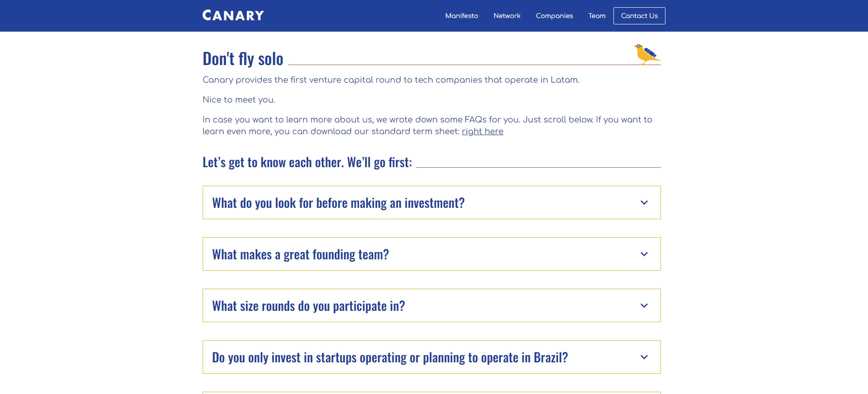Image resolution: width=868 pixels, height=394 pixels.
Task: Click the paragraph about Latam venture capital
Action: pos(391,80)
